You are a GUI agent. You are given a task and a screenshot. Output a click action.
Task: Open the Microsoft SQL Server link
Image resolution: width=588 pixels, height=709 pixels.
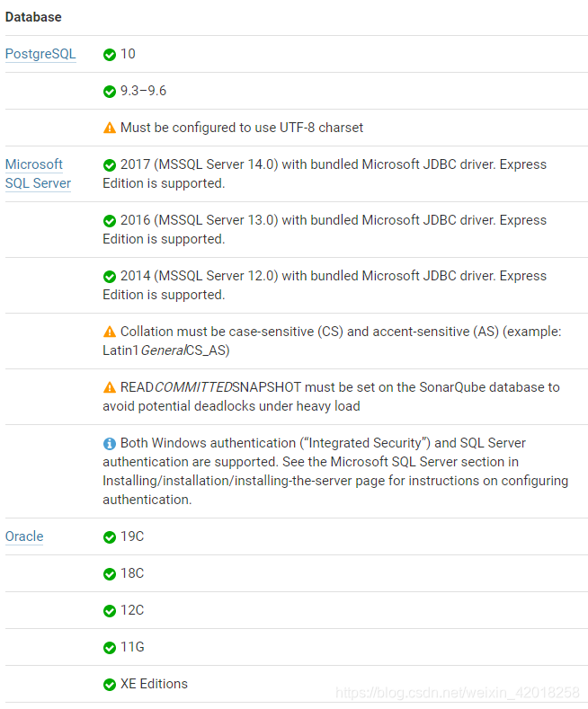[38, 173]
